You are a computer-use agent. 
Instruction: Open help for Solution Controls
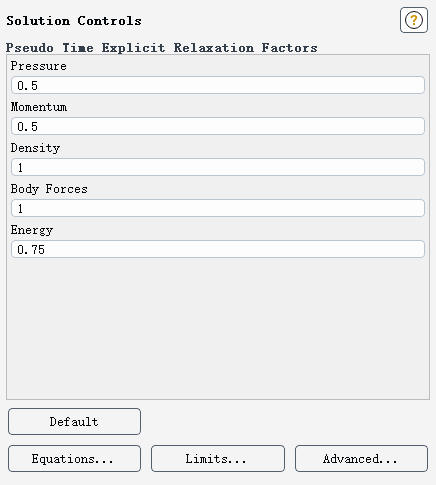pyautogui.click(x=414, y=20)
